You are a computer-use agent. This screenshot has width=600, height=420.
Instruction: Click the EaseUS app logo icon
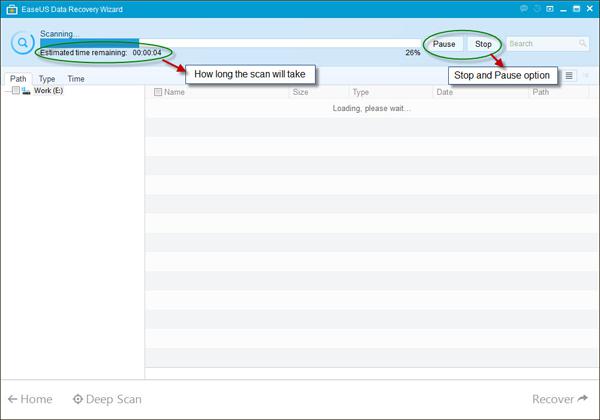(x=10, y=8)
